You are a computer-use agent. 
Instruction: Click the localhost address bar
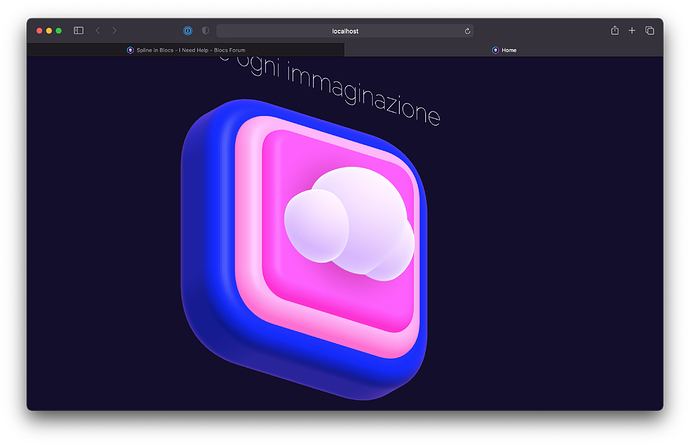pos(345,31)
